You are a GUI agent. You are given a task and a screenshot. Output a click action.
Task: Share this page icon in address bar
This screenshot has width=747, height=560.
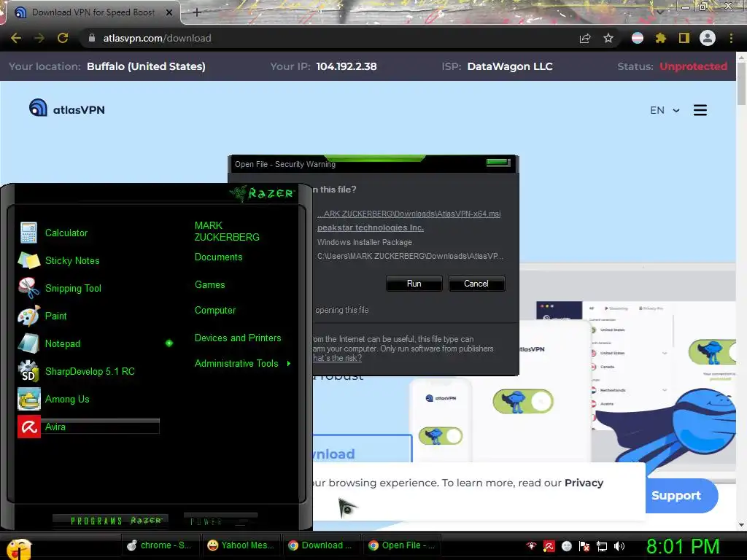pyautogui.click(x=585, y=38)
